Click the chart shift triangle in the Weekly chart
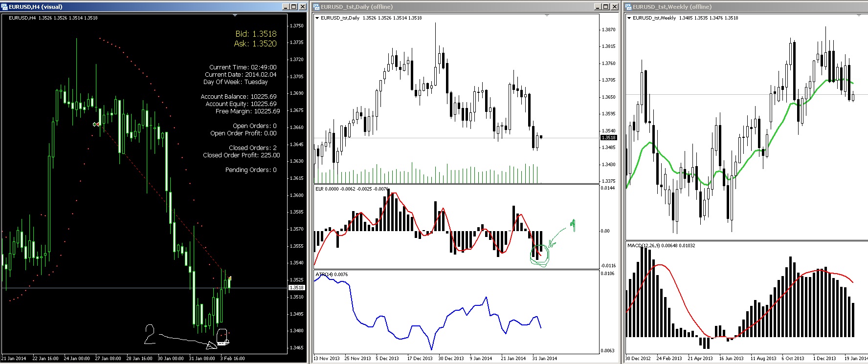Image resolution: width=868 pixels, height=364 pixels. (859, 16)
